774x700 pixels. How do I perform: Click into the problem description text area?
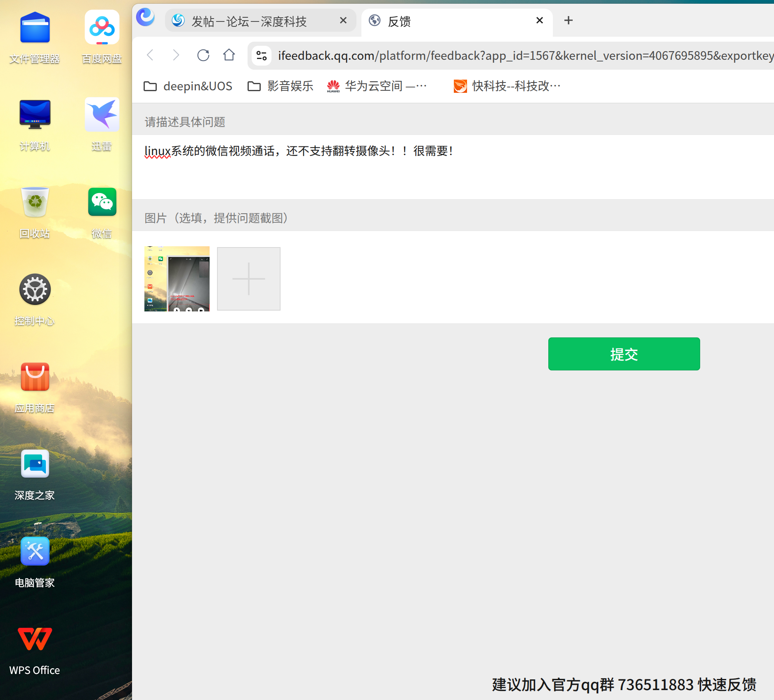453,167
